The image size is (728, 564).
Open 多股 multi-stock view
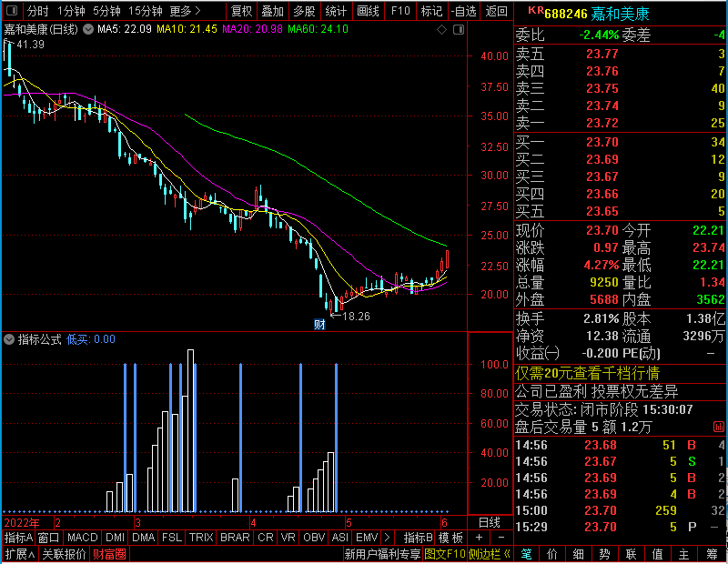coord(304,11)
